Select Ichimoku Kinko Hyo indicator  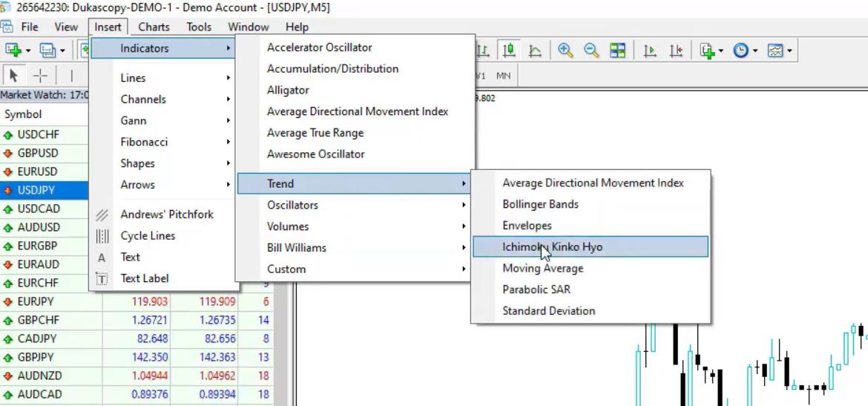coord(552,247)
